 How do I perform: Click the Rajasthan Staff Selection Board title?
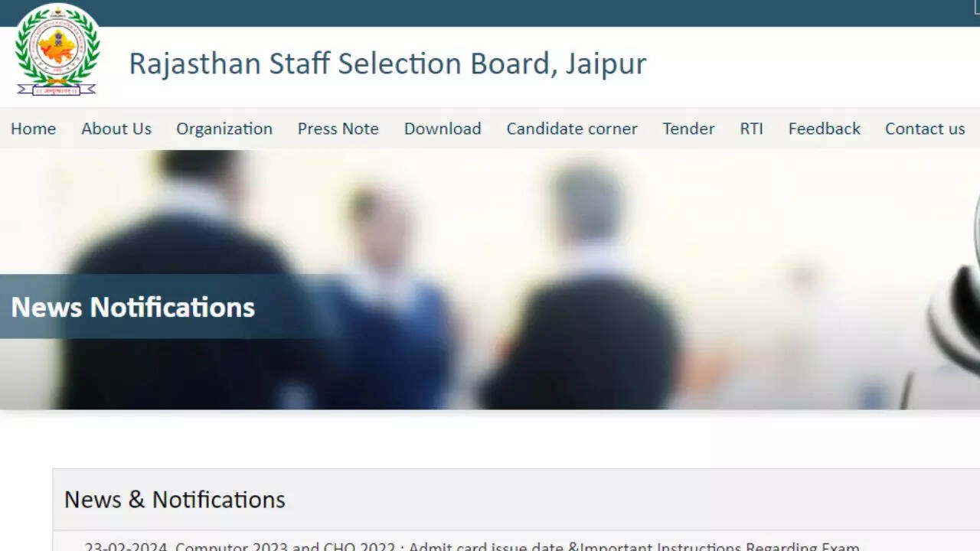(387, 64)
